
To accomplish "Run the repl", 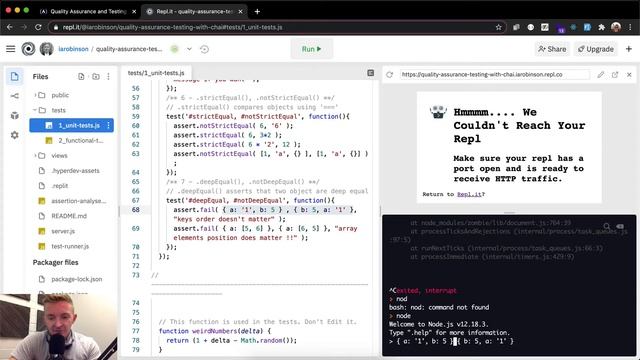I will 311,49.
